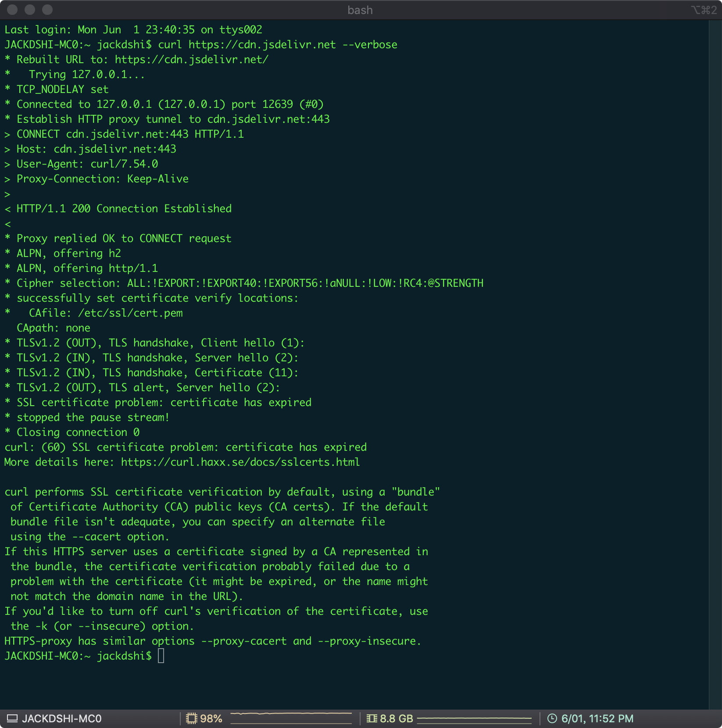Click the 98% CPU percentage label

(x=211, y=719)
